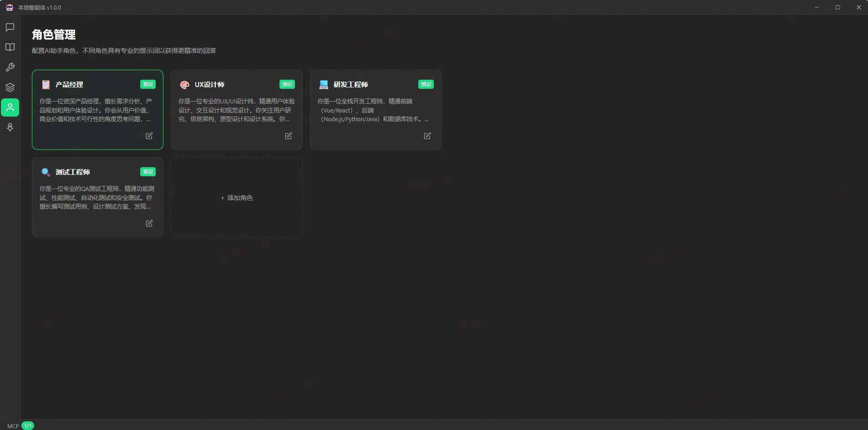Screen dimensions: 868x430
Task: Edit the UX设计师 role via pencil icon
Action: pyautogui.click(x=288, y=136)
